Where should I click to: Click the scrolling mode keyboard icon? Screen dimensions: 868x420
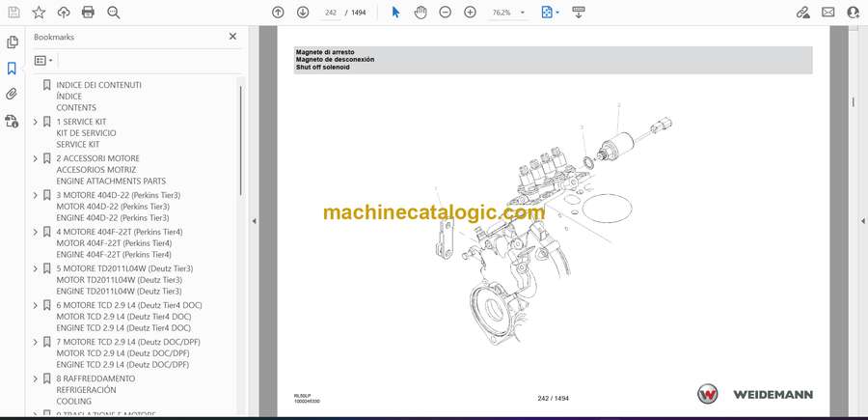tap(579, 13)
